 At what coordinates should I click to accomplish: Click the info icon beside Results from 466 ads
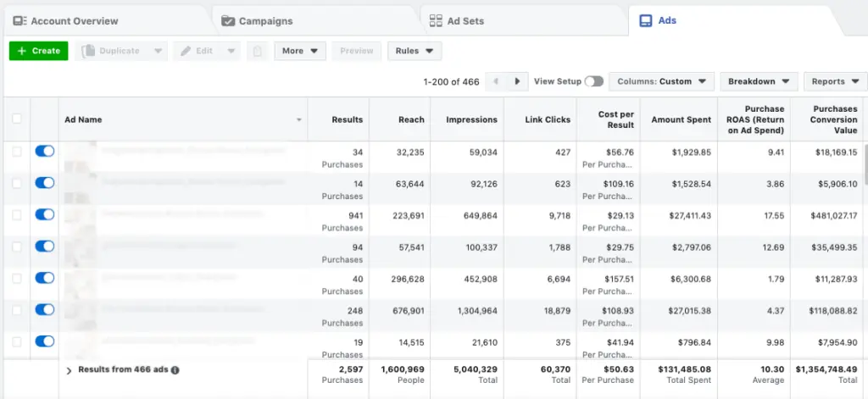coord(175,370)
